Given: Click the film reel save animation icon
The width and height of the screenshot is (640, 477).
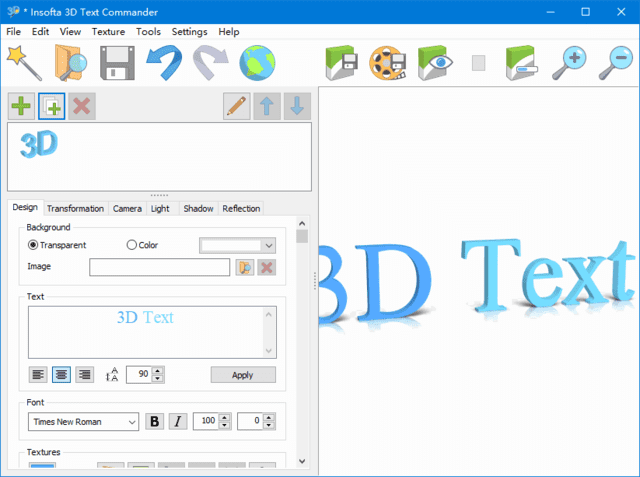Looking at the screenshot, I should 388,62.
